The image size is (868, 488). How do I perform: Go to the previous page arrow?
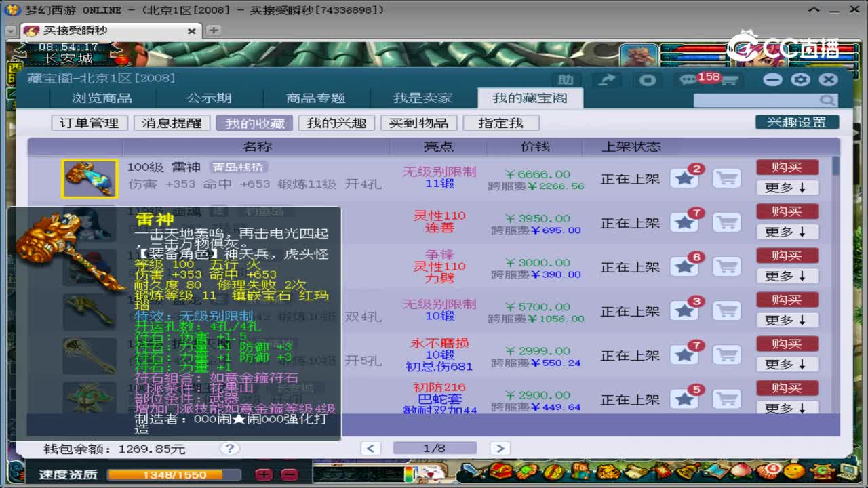[x=370, y=448]
